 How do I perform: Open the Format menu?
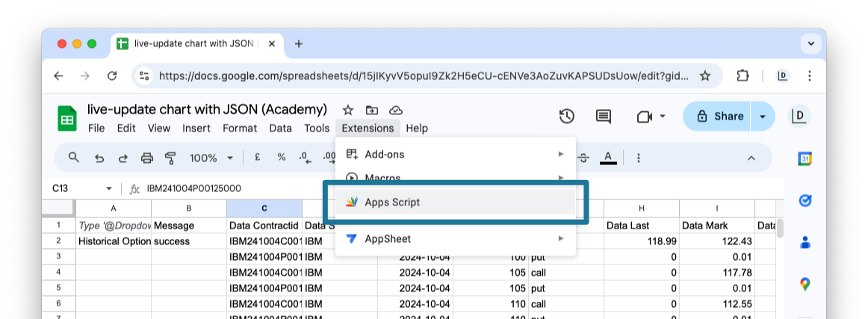tap(240, 128)
